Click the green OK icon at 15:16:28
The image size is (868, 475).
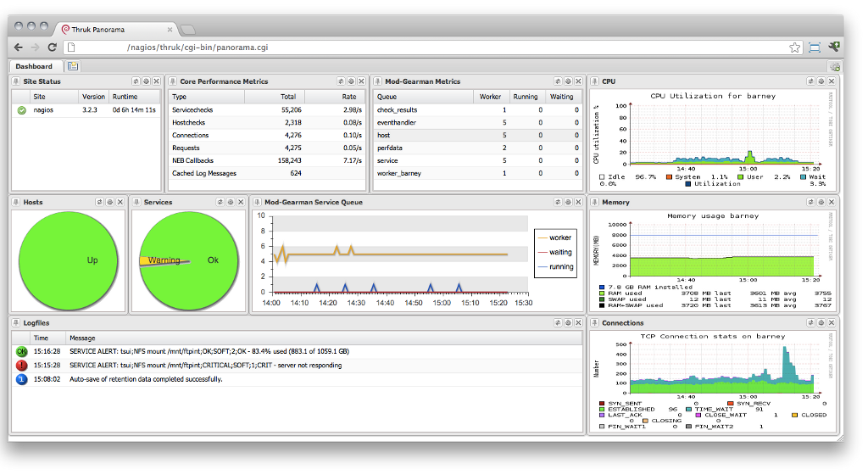coord(21,351)
